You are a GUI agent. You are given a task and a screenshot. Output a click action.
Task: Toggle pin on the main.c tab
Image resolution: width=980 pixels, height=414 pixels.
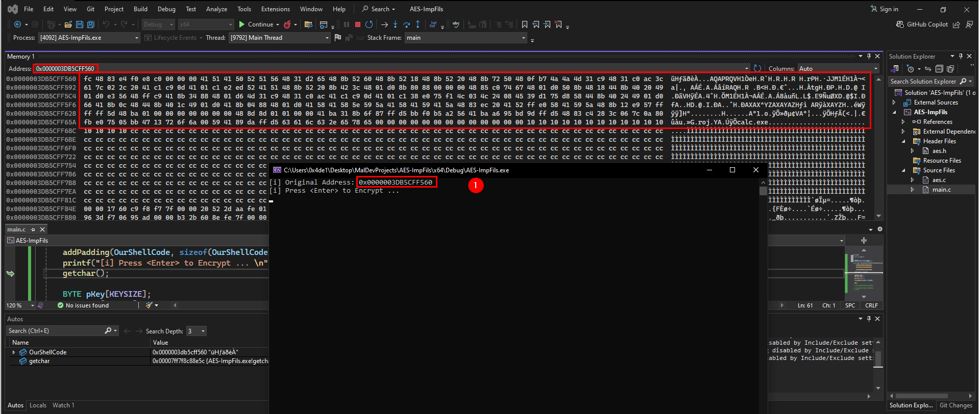(33, 229)
